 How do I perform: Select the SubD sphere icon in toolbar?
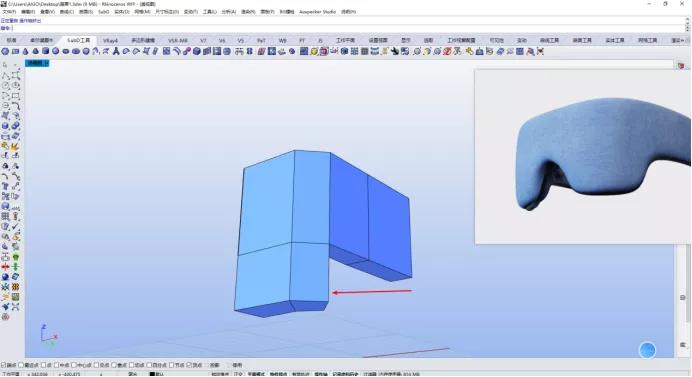tap(56, 51)
